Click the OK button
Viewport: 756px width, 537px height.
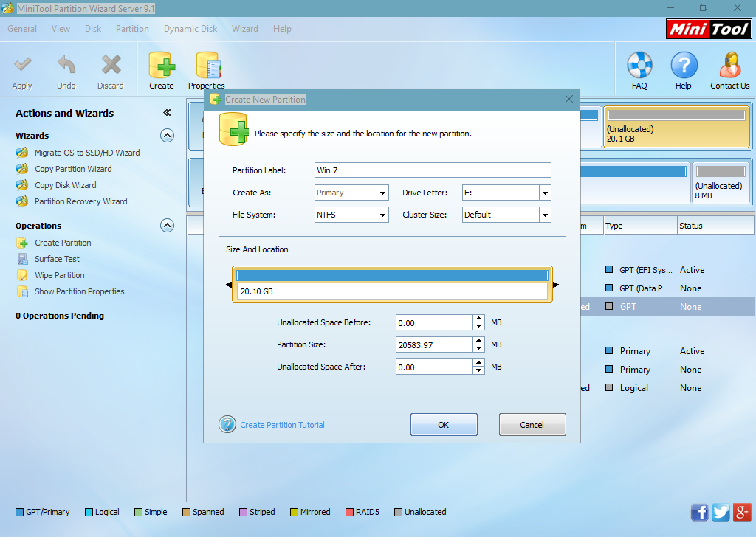click(x=444, y=424)
